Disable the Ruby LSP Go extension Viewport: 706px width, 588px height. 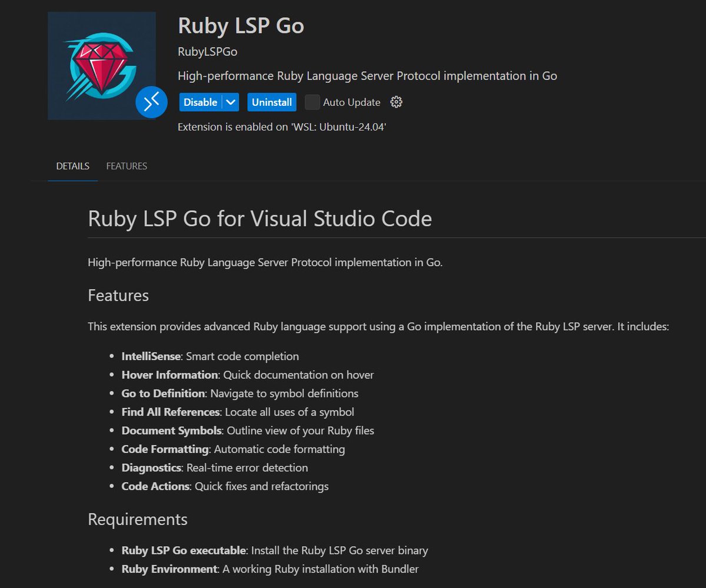199,102
